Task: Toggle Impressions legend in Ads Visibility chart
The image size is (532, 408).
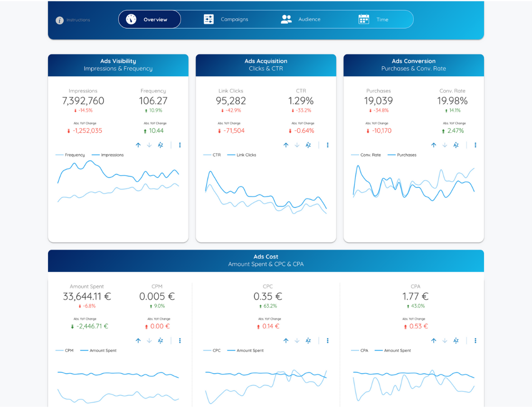Action: pos(108,155)
